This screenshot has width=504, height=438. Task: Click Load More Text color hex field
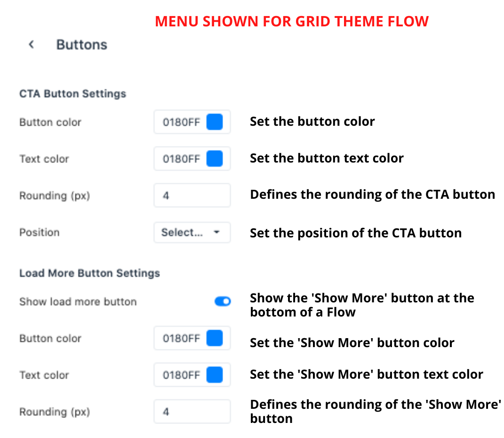[x=181, y=375]
